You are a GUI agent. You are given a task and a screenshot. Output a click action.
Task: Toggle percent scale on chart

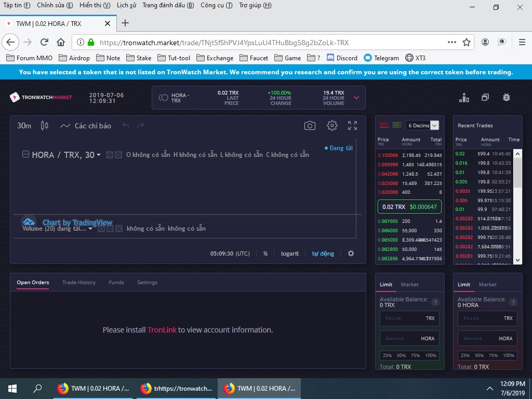(265, 254)
